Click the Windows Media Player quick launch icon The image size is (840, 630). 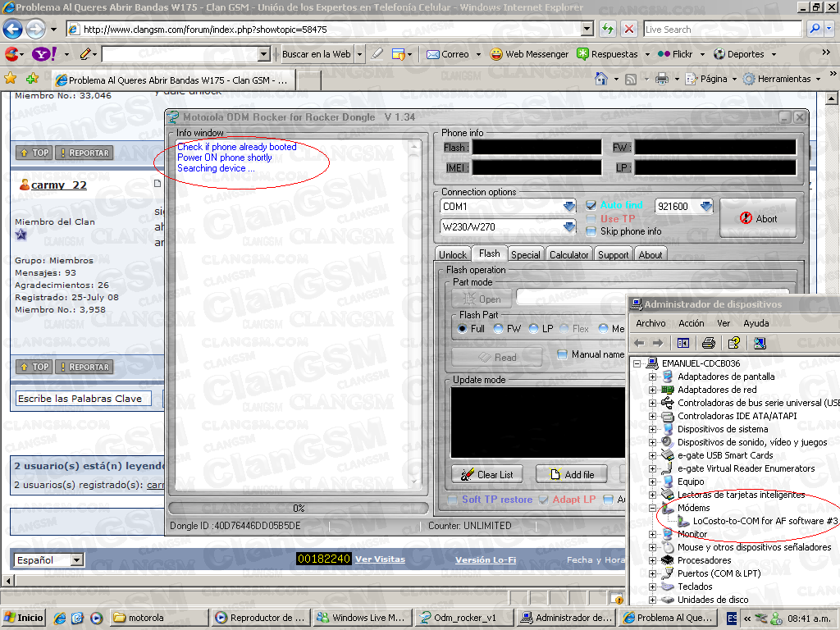(x=96, y=618)
